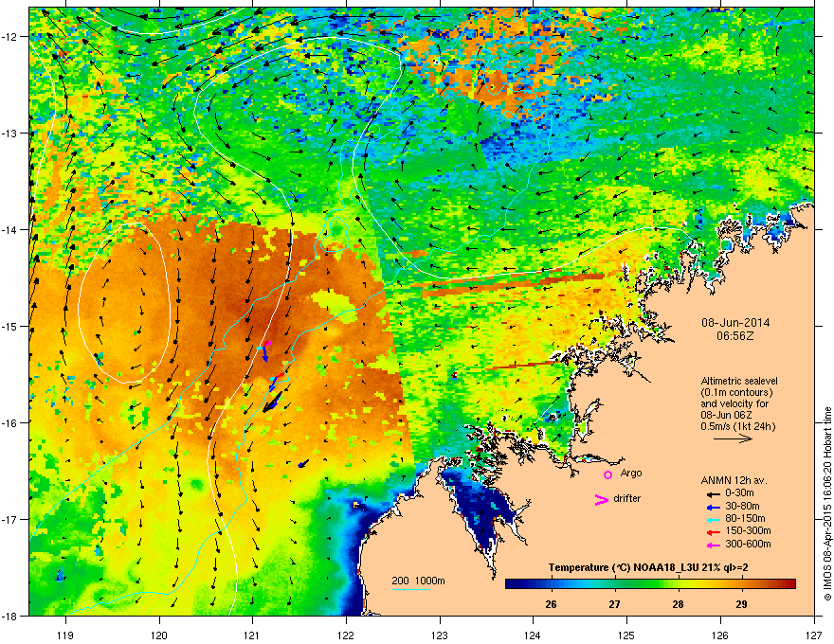Click the latitude axis label -16
834x644 pixels.
tap(9, 423)
